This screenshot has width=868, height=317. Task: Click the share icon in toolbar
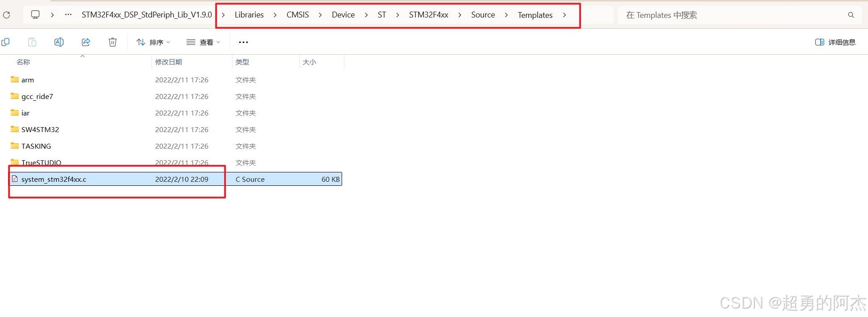[86, 42]
